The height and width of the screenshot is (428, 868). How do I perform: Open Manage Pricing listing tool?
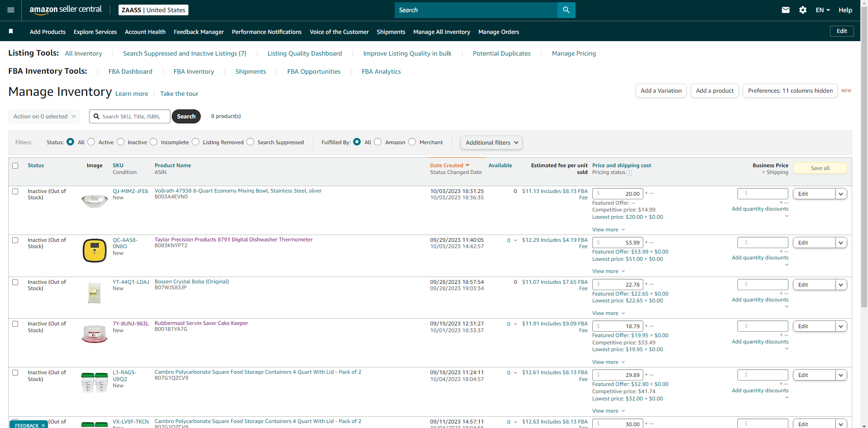(574, 53)
